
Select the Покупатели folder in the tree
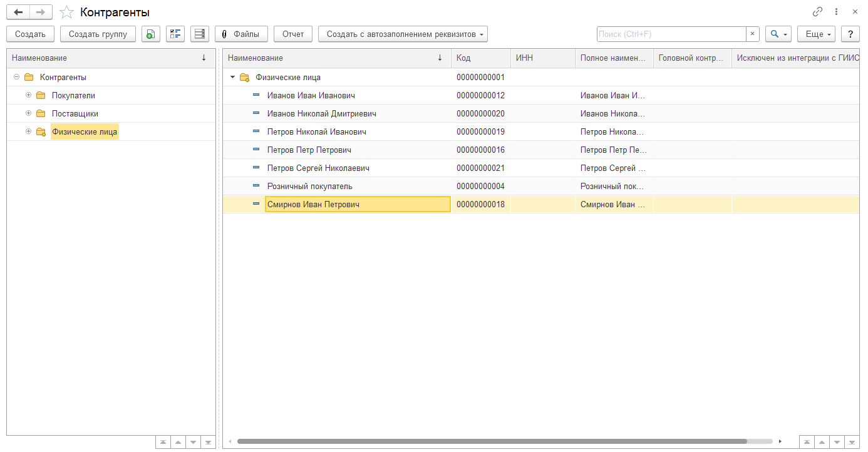coord(73,95)
